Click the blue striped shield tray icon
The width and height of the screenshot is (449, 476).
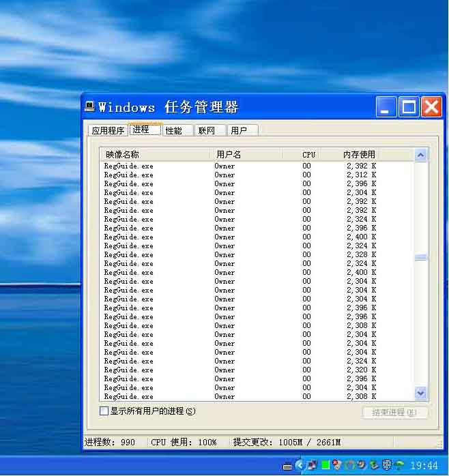click(x=387, y=465)
